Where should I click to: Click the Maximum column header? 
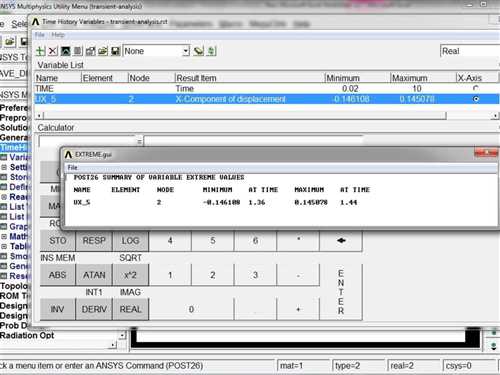423,78
